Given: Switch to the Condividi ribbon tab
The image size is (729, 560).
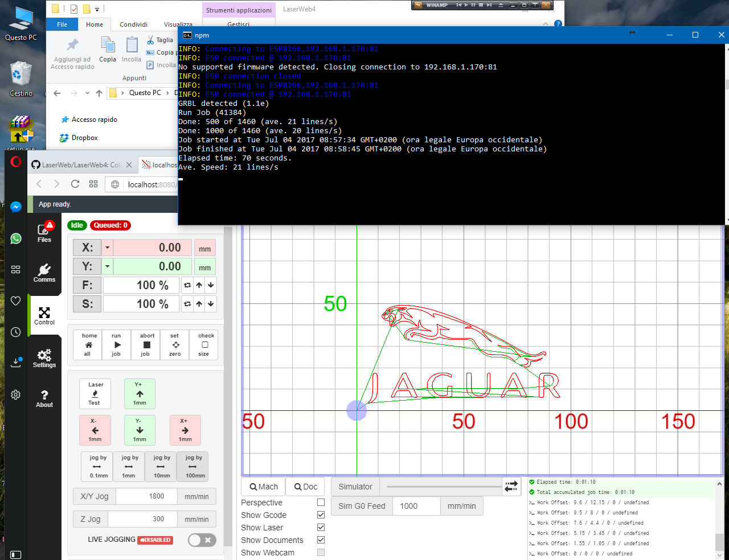Looking at the screenshot, I should [133, 24].
